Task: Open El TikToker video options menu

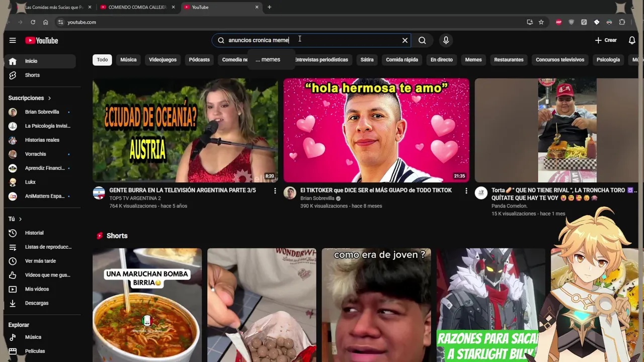Action: tap(466, 191)
